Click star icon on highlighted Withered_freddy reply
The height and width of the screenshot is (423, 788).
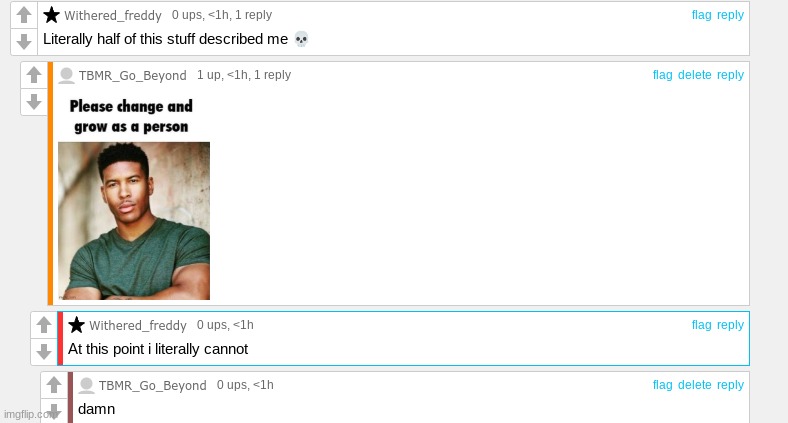coord(76,325)
